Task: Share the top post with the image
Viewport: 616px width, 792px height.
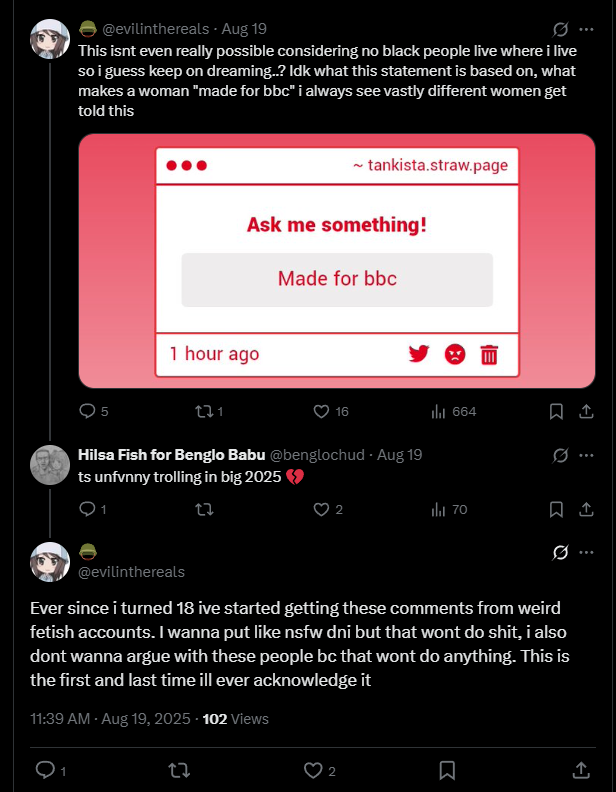Action: [587, 411]
